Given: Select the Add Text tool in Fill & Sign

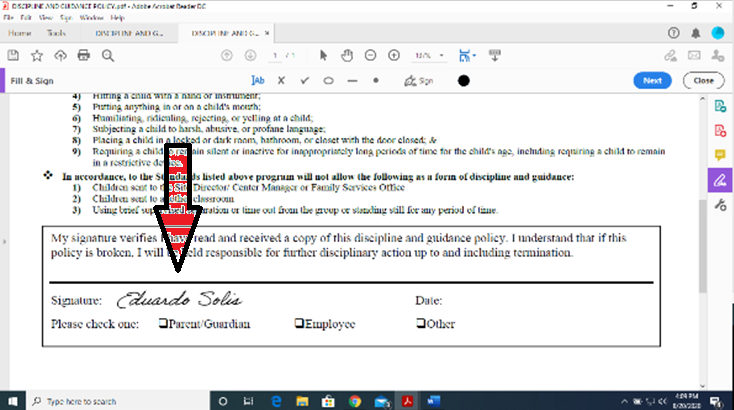Looking at the screenshot, I should click(x=258, y=80).
